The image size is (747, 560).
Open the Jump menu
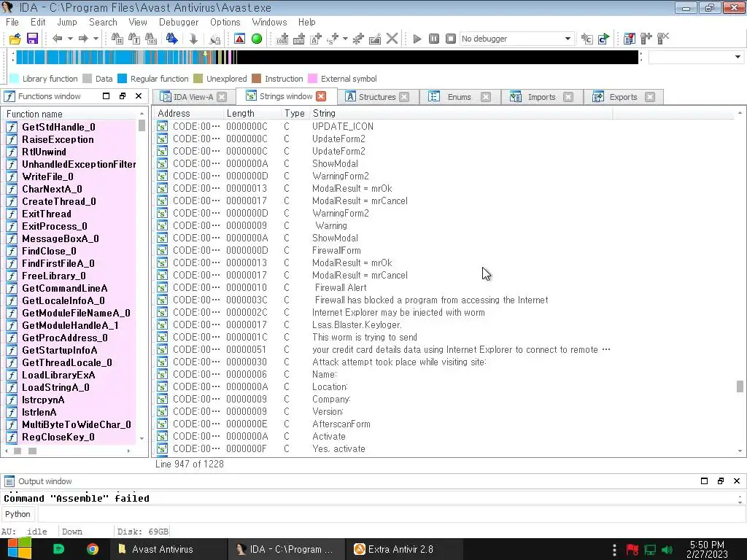coord(66,22)
